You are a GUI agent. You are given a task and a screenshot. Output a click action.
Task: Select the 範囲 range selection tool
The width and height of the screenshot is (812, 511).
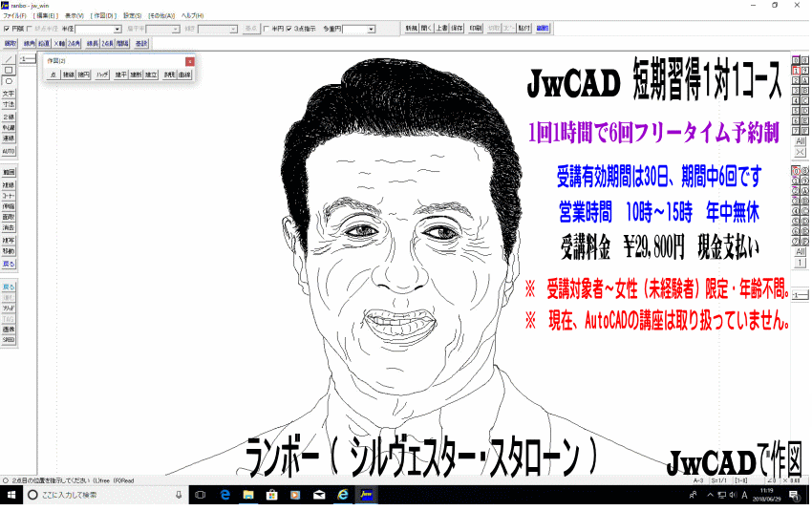coord(9,173)
